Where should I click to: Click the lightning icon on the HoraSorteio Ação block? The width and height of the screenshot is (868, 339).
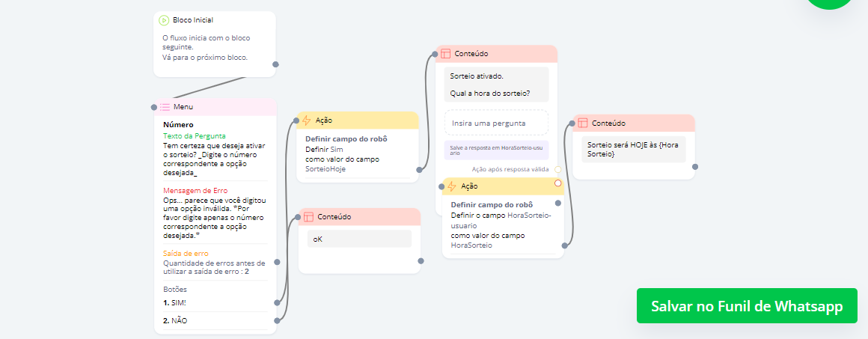pyautogui.click(x=452, y=186)
